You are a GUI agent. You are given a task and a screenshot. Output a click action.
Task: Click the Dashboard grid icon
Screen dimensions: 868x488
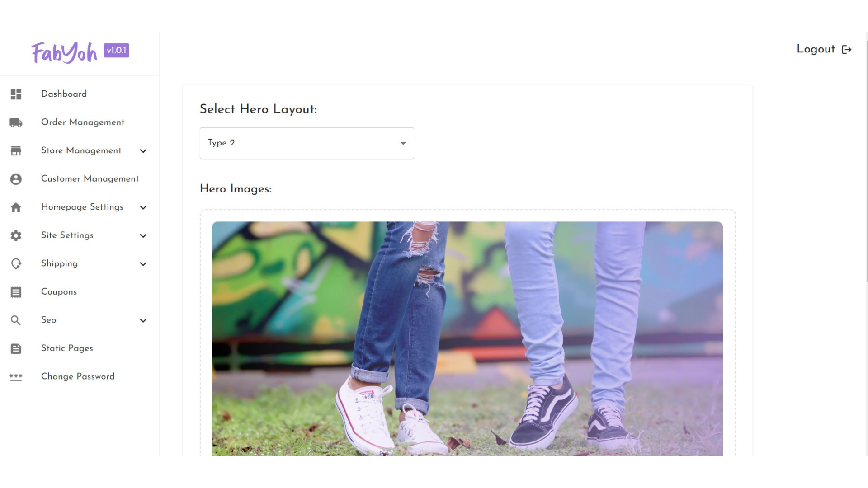click(x=16, y=94)
